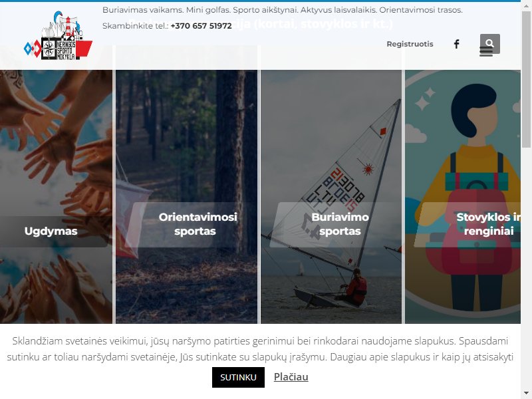Viewport: 532px width, 399px height.
Task: Click the Neringos Sporto Mokykla logo
Action: pos(58,36)
